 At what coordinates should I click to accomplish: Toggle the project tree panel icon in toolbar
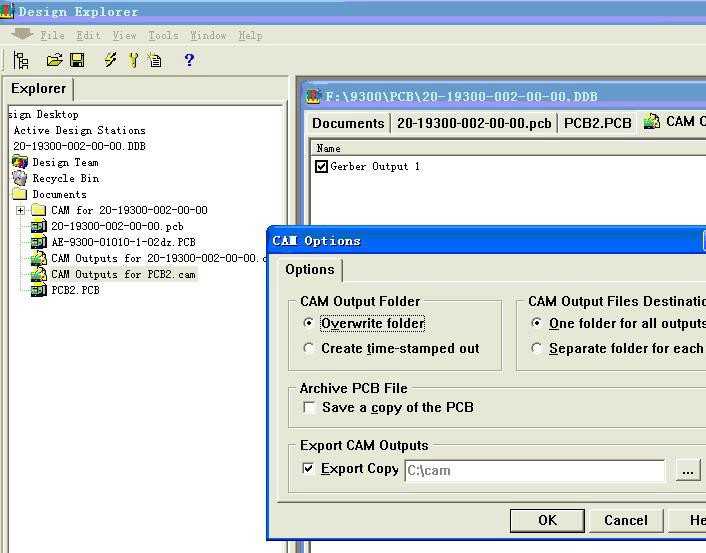pyautogui.click(x=21, y=60)
